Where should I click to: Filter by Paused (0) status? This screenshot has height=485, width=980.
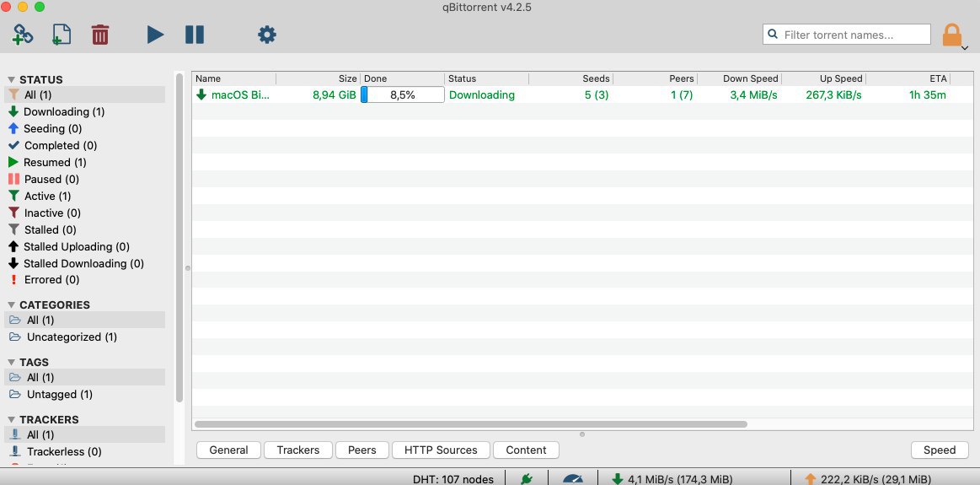[84, 180]
